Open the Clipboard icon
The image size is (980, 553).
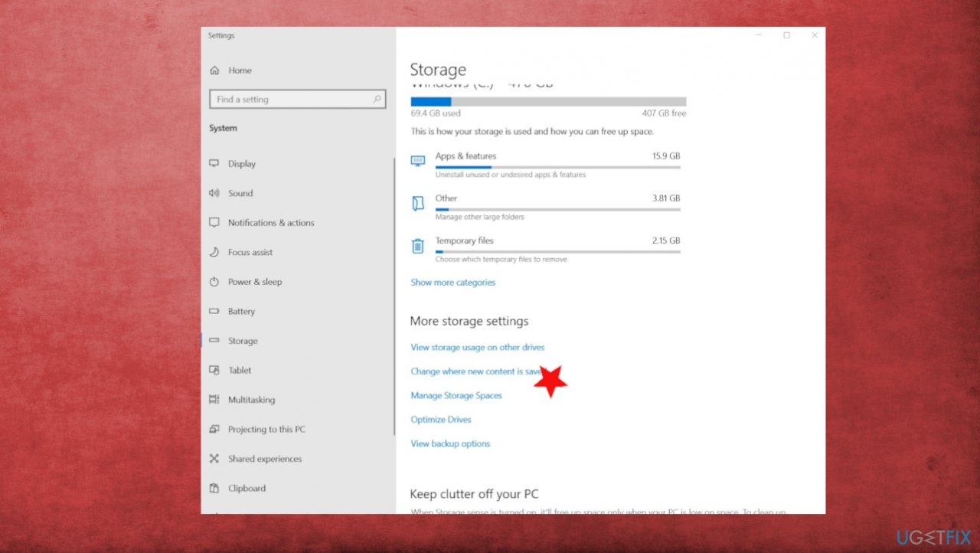214,489
